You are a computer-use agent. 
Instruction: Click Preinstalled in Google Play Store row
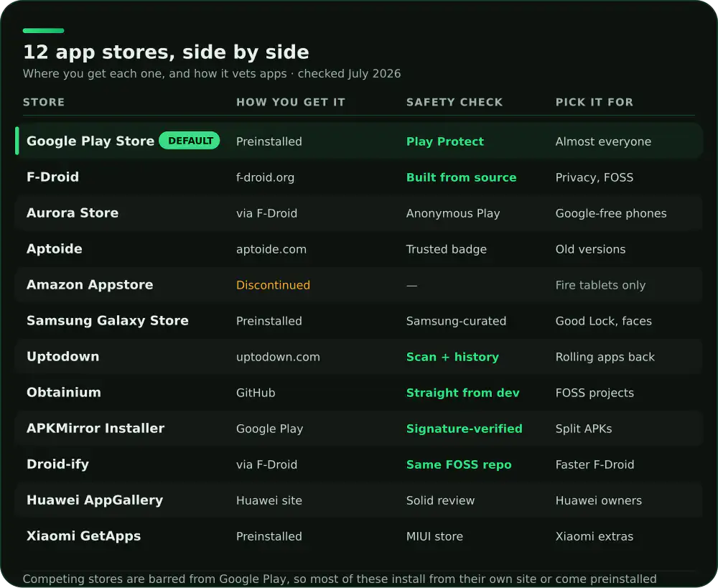click(269, 141)
